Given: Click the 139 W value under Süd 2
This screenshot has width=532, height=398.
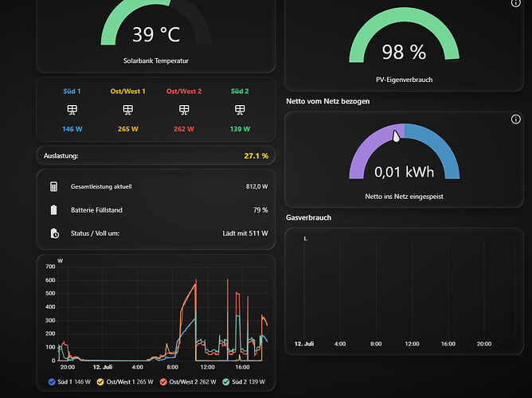Looking at the screenshot, I should click(x=240, y=129).
